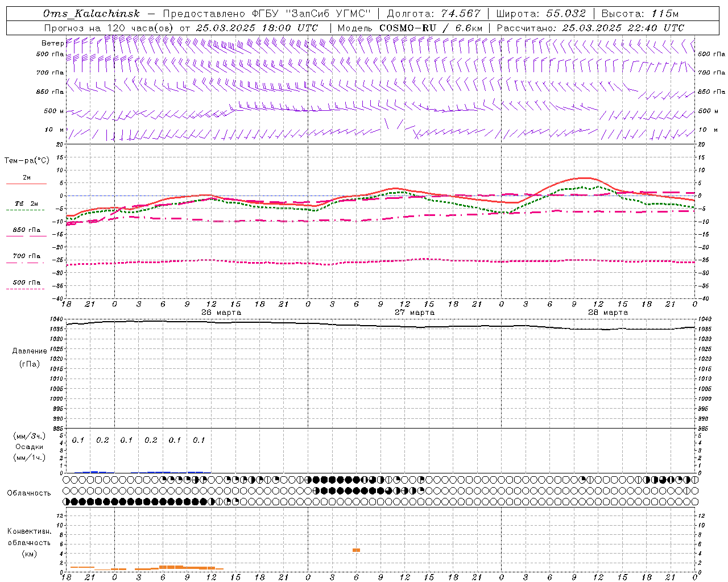Screen dimensions: 728x582
Task: Click the Рассчитано: 25.03.2025 22:40 UTC text
Action: pos(590,28)
